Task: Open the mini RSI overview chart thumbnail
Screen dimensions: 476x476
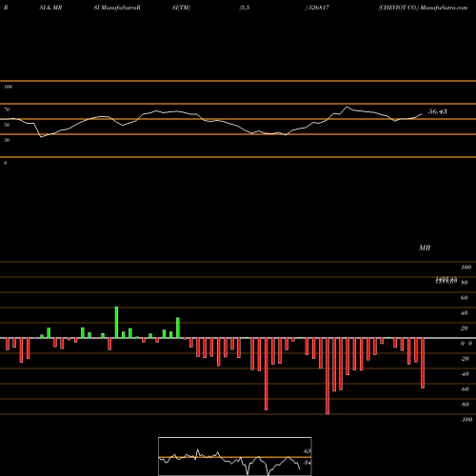Action: 235,456
